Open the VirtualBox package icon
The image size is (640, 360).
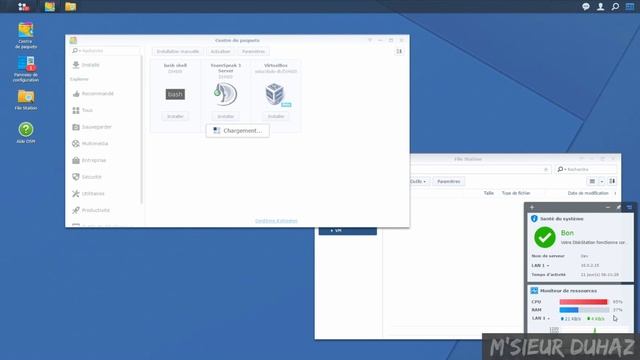[275, 94]
